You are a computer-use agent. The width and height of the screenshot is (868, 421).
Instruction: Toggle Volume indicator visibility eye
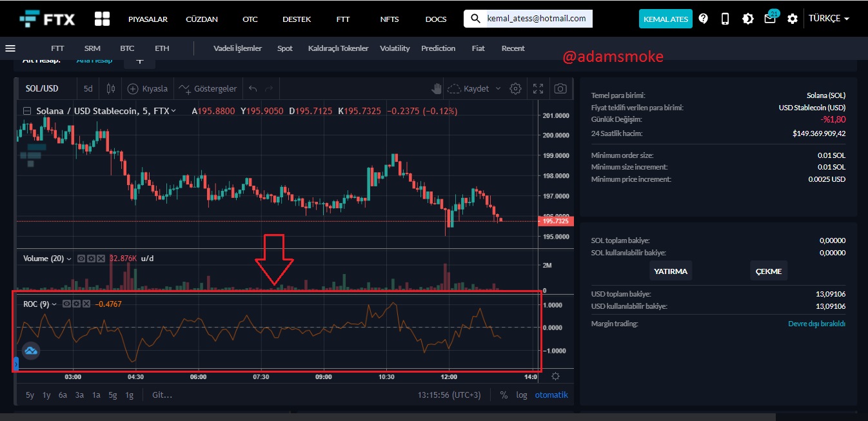(x=81, y=259)
